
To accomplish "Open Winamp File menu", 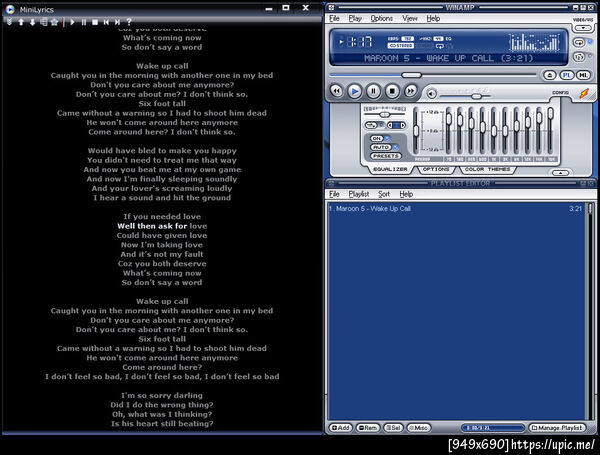I will (334, 18).
